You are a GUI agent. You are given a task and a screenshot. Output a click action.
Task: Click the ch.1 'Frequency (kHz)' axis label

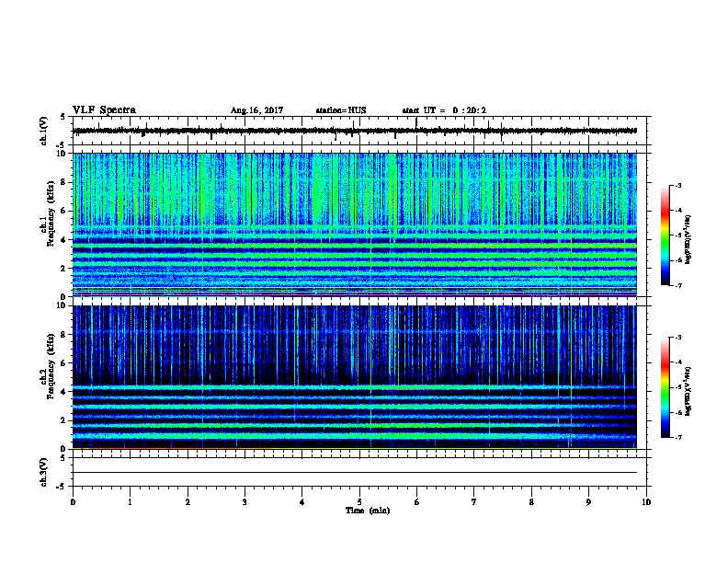51,214
